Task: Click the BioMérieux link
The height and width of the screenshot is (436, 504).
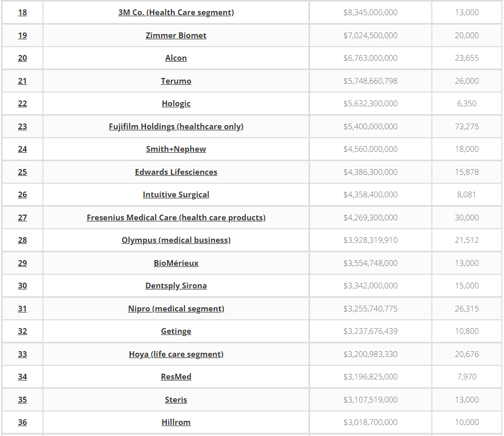Action: click(x=176, y=263)
